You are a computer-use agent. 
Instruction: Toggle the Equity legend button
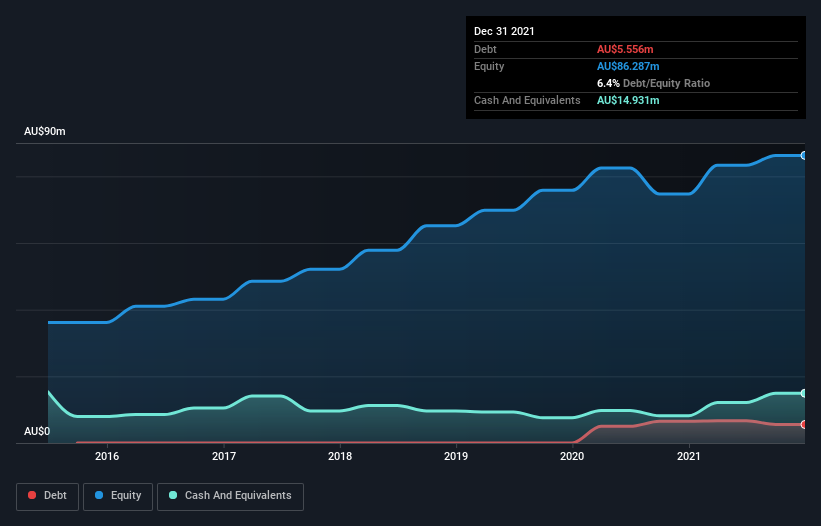coord(118,496)
